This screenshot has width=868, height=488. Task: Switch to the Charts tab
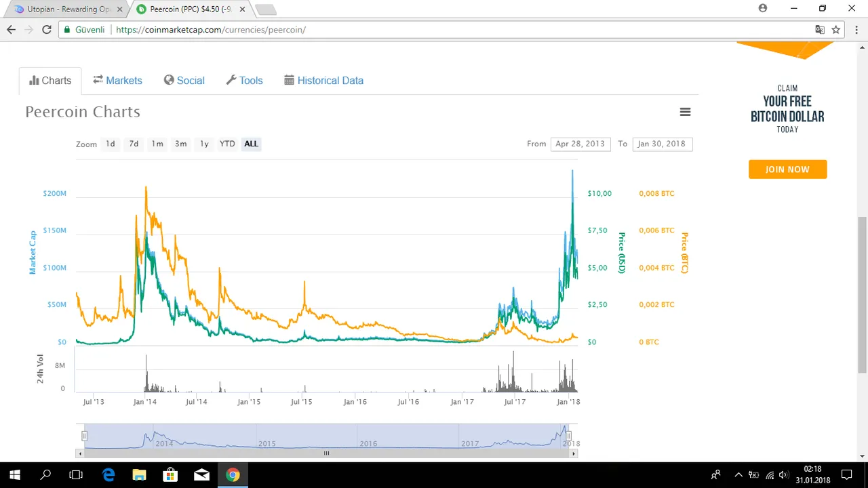pyautogui.click(x=50, y=81)
